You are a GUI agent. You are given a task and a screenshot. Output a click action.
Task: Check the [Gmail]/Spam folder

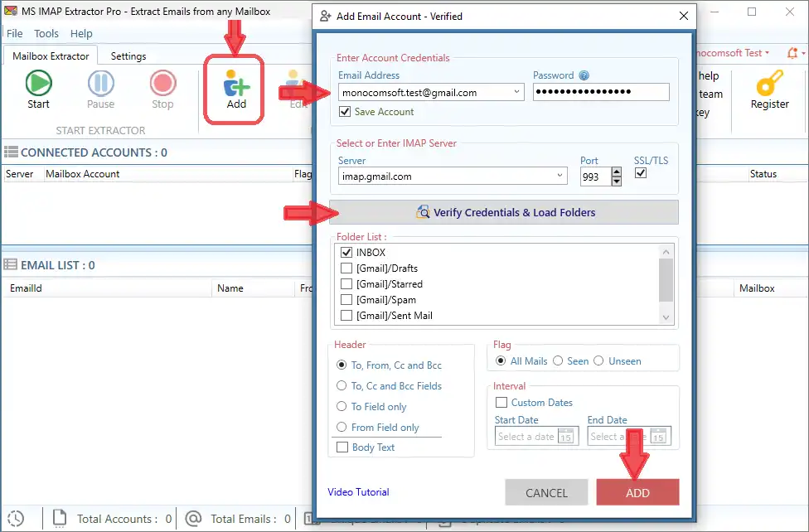346,300
